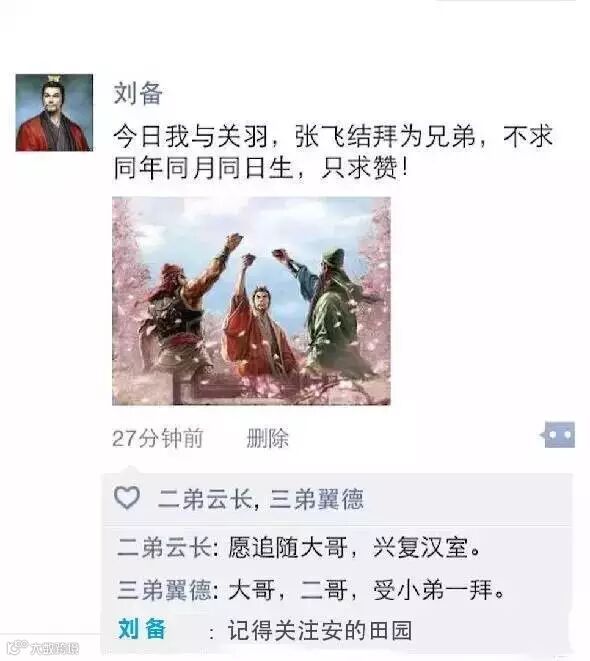Select commenter name 三弟翼德 in comments
The width and height of the screenshot is (590, 661).
[x=165, y=589]
